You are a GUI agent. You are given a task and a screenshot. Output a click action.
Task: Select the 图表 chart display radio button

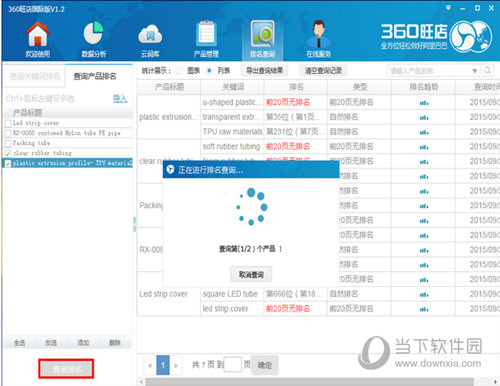(x=179, y=71)
